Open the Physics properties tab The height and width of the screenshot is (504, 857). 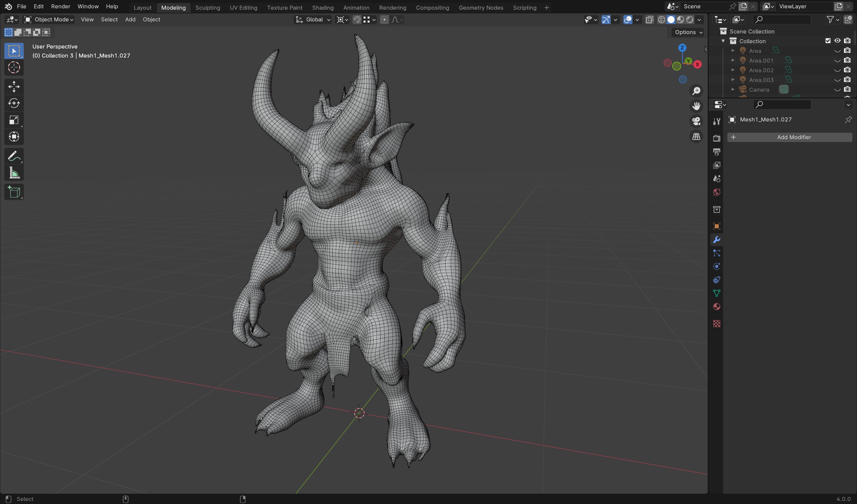pyautogui.click(x=716, y=267)
